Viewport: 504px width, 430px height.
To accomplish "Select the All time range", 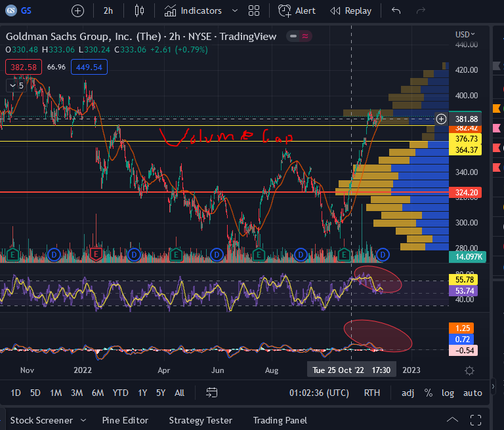I will tap(179, 393).
